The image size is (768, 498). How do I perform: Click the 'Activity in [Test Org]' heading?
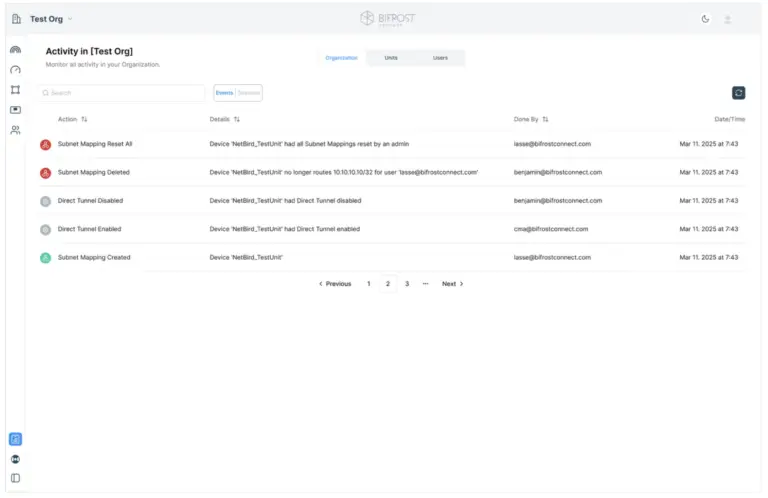[89, 51]
